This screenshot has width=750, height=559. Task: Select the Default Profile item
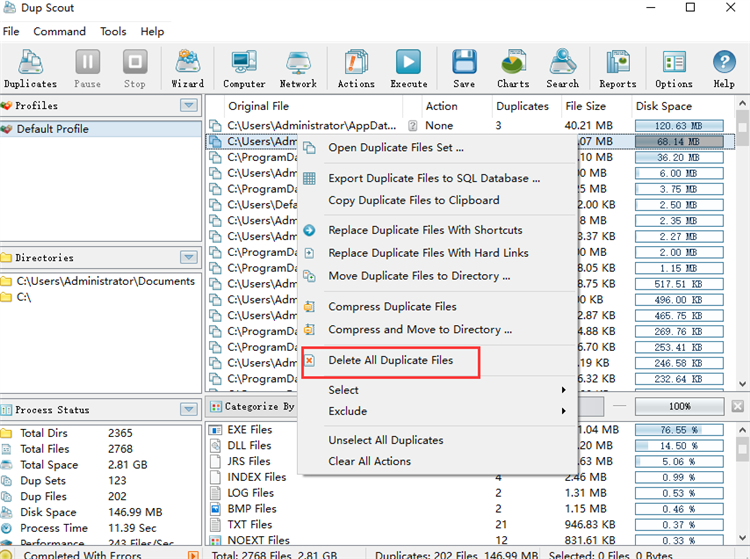52,129
